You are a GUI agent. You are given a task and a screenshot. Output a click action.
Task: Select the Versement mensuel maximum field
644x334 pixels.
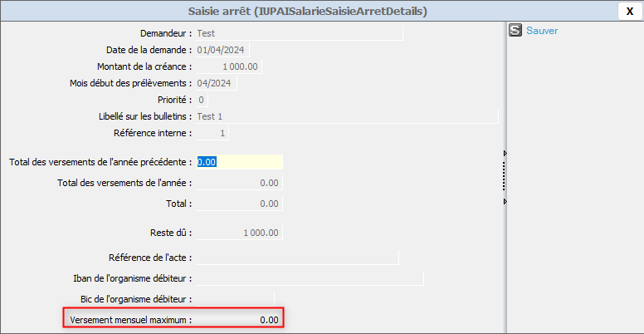[239, 319]
